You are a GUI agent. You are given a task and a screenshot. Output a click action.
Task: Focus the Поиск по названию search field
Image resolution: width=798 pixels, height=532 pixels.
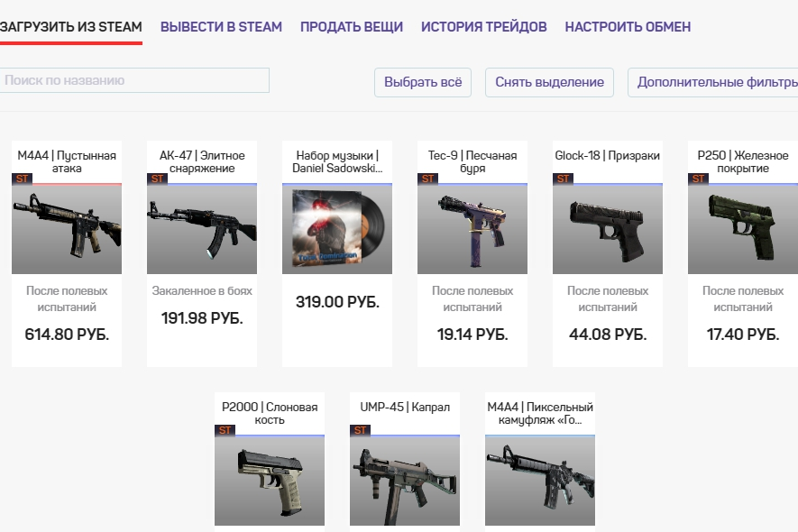[133, 80]
